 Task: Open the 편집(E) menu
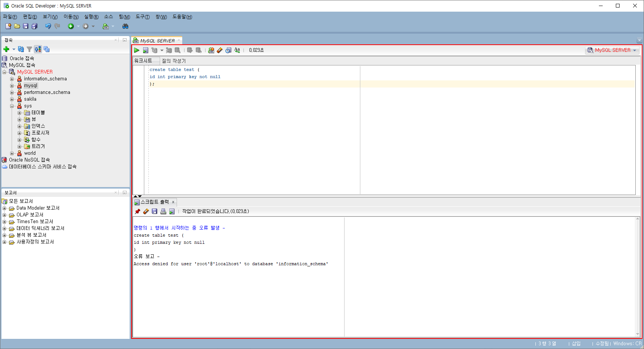pos(30,17)
